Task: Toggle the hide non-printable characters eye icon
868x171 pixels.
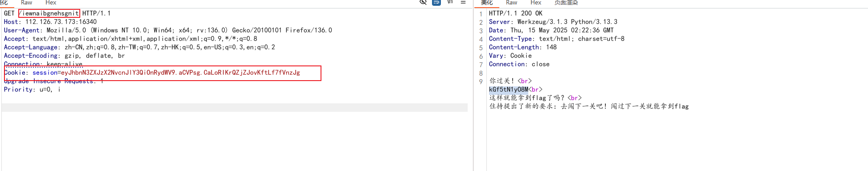Action: click(423, 2)
